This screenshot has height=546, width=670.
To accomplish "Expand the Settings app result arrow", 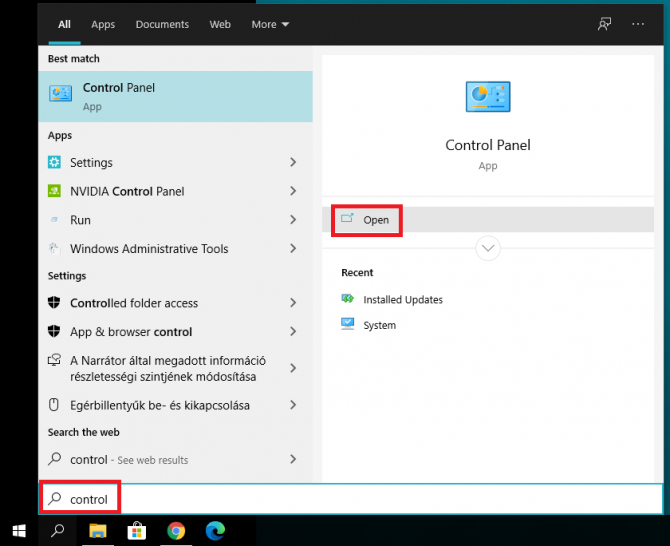I will [293, 162].
